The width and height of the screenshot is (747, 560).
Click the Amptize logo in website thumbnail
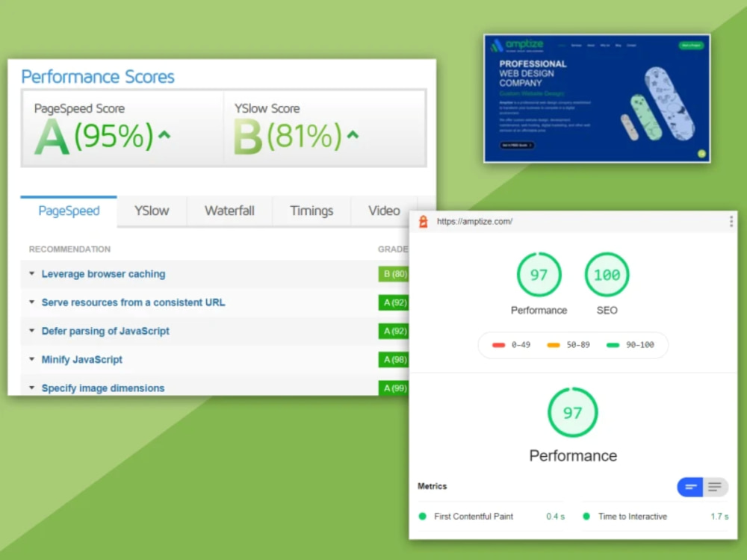pos(518,46)
